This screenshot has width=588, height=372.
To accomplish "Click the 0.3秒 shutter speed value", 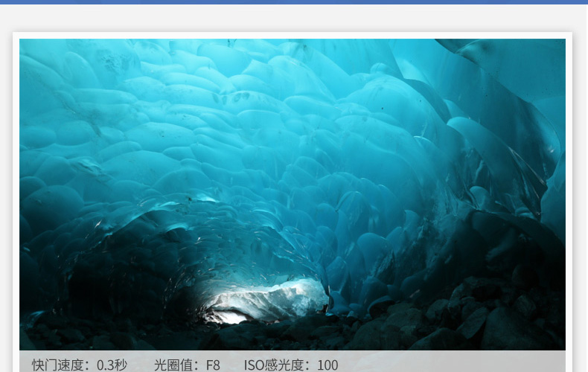I will tap(112, 365).
